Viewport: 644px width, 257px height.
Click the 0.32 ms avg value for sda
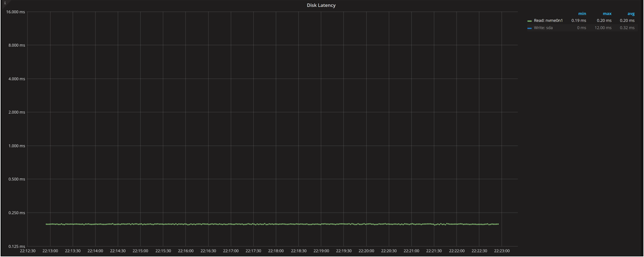(627, 28)
